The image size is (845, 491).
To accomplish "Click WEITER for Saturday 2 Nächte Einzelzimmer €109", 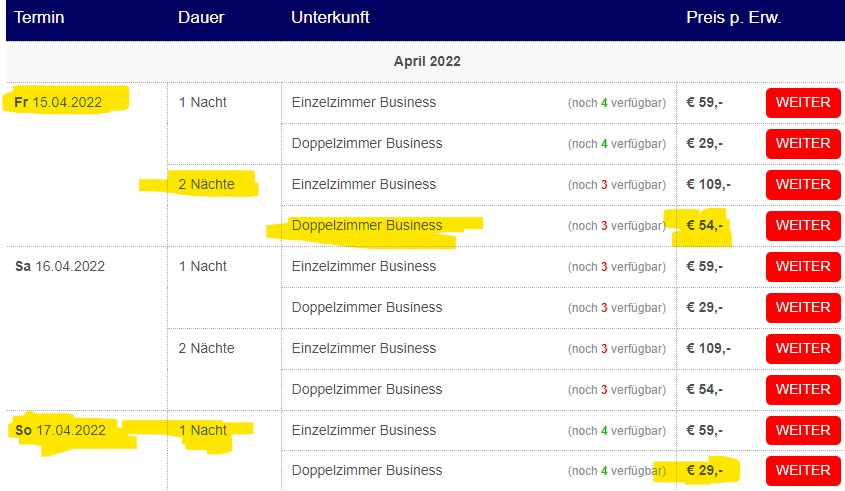I will coord(803,348).
